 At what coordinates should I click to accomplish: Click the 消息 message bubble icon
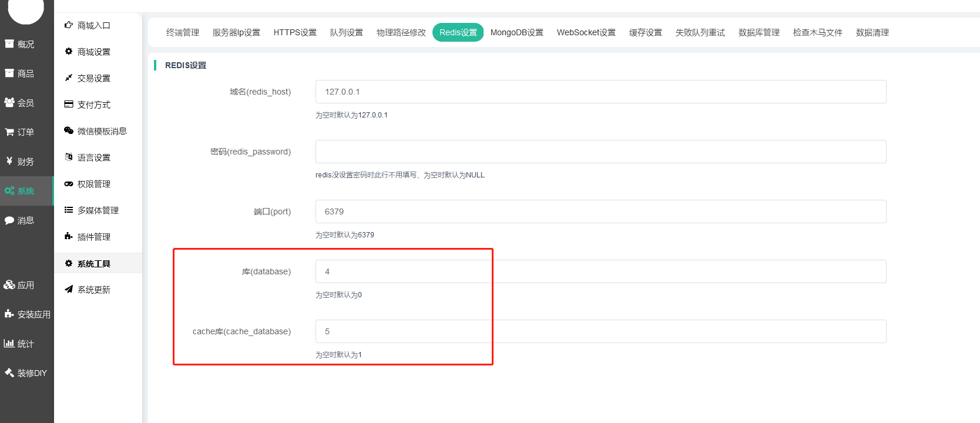9,220
